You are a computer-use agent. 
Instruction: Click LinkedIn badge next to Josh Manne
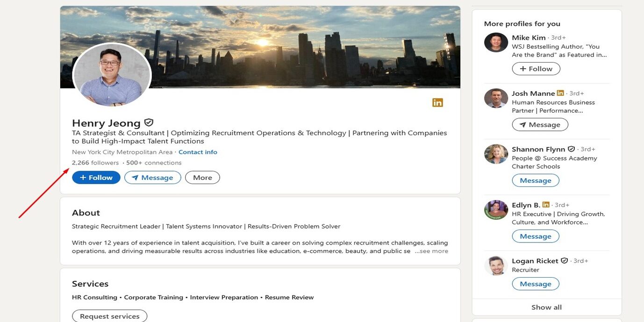point(560,93)
